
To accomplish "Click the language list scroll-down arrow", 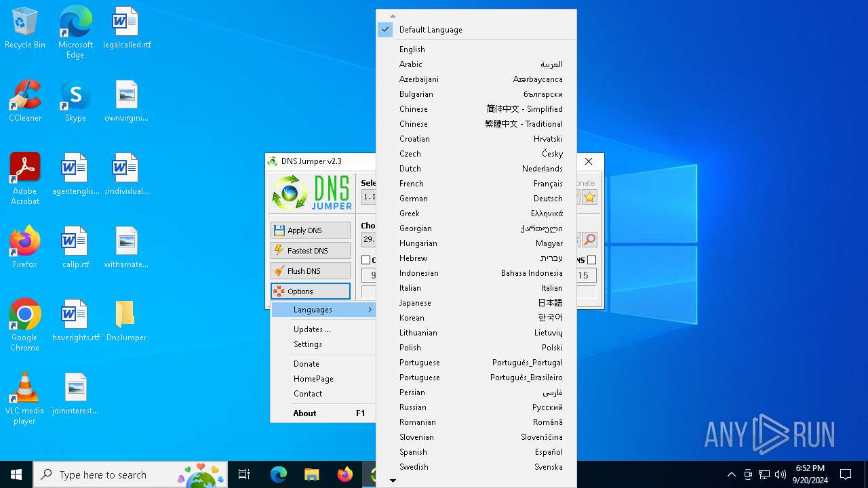I will [x=393, y=481].
